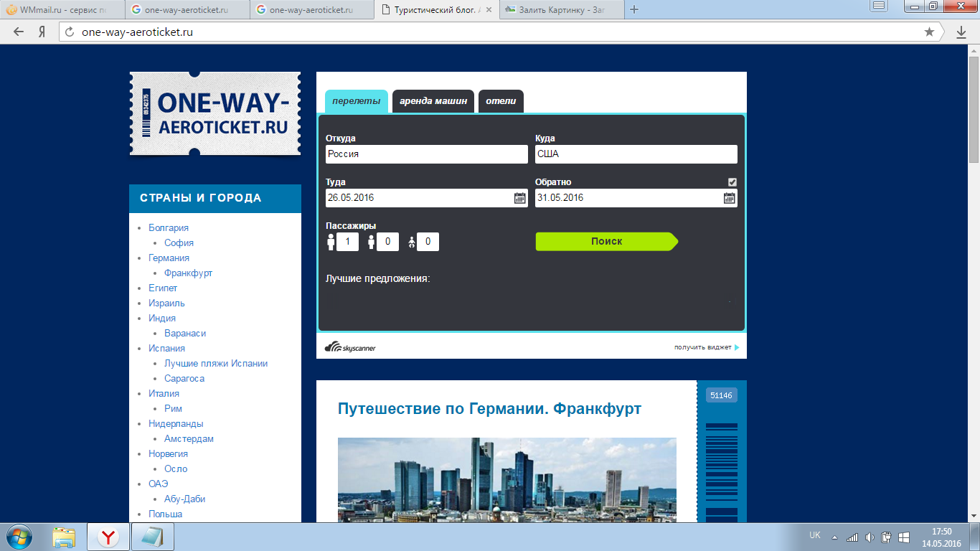
Task: Open the calendar icon for the Туда date
Action: pyautogui.click(x=520, y=198)
